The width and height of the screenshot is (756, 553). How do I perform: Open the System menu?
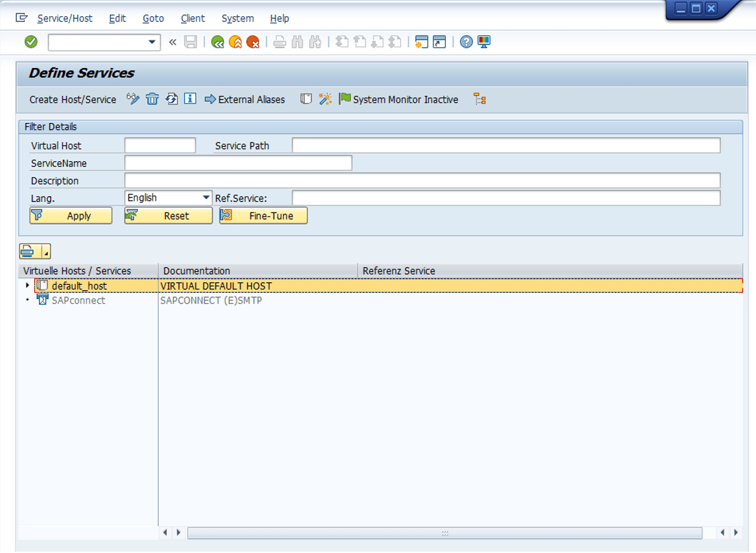tap(238, 18)
